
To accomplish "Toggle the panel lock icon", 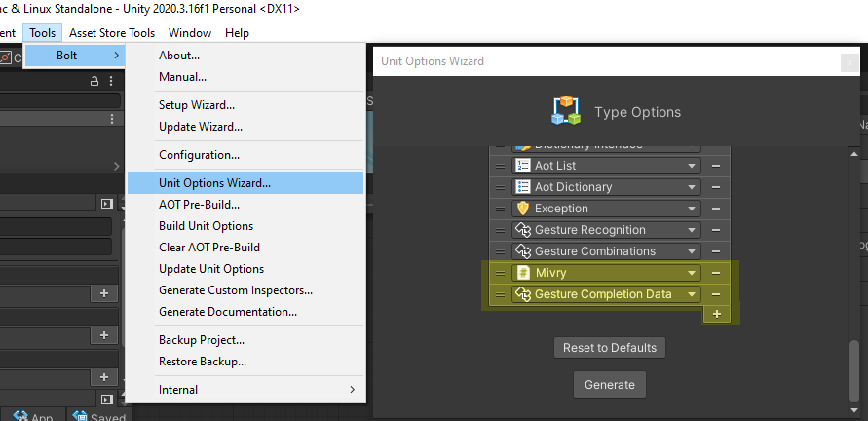I will pos(94,82).
